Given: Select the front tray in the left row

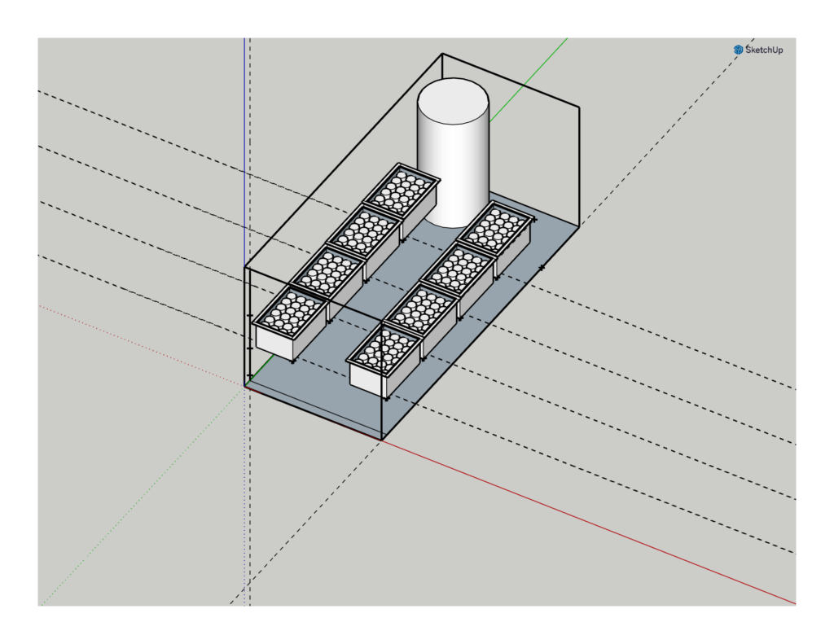Looking at the screenshot, I should pos(290,324).
